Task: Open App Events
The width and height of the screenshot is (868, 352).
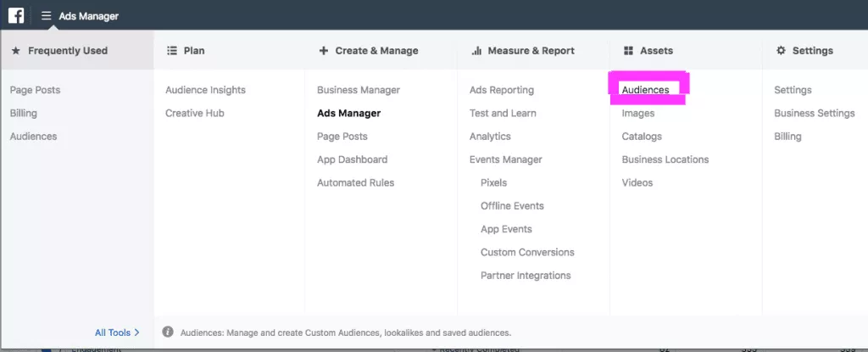Action: pos(506,230)
